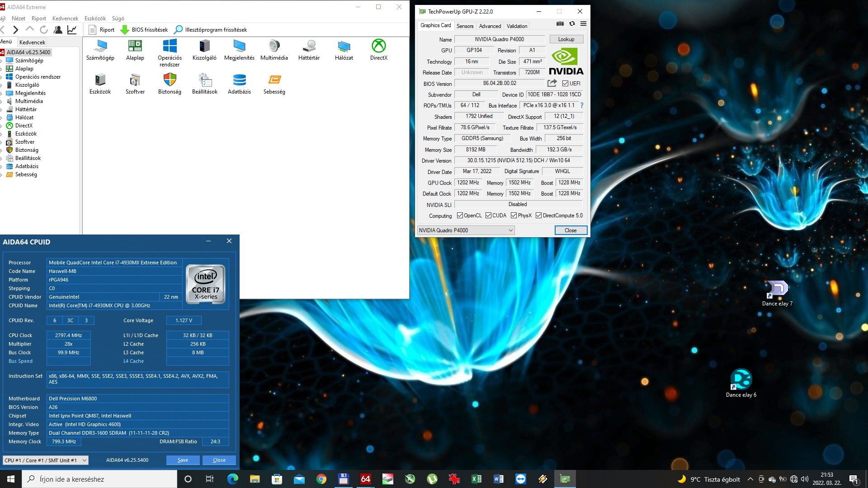Toggle the OpenCL checkbox in GPU-Z
The image size is (868, 488).
[x=460, y=216]
